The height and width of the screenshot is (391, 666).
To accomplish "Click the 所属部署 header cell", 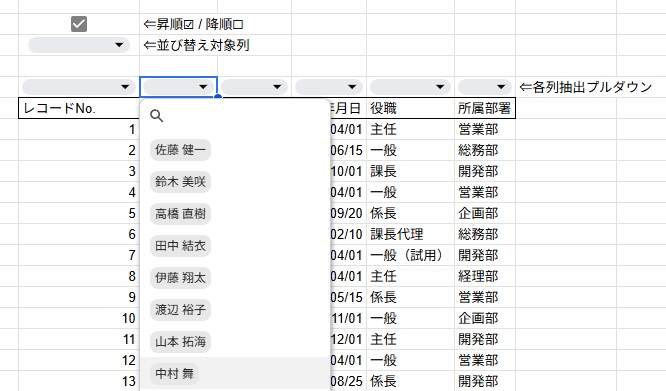I will 485,108.
